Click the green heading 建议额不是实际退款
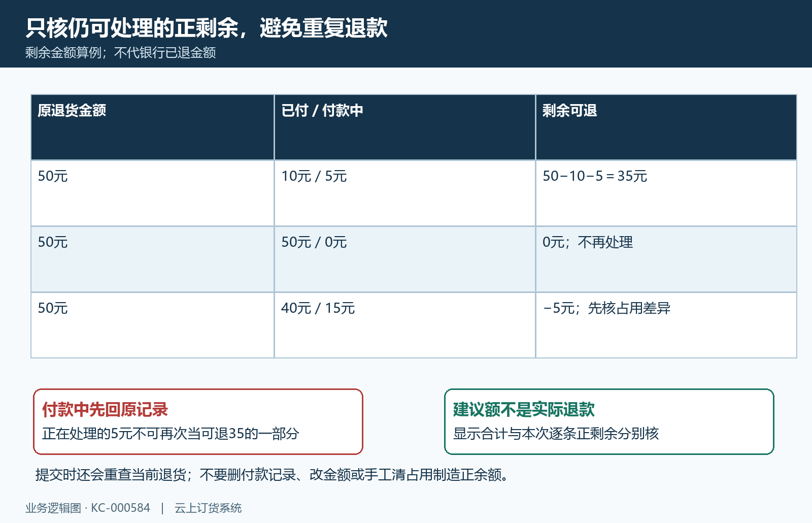 [524, 409]
